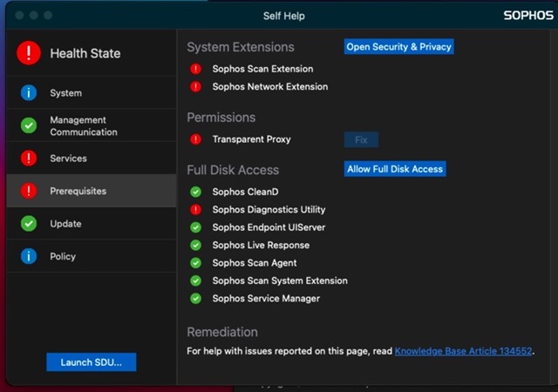Select the Sophos Scan Agent label
558x392 pixels.
pyautogui.click(x=255, y=263)
